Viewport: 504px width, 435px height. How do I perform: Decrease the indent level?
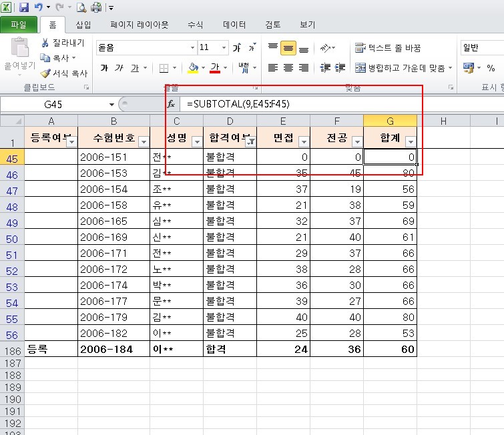coord(325,68)
